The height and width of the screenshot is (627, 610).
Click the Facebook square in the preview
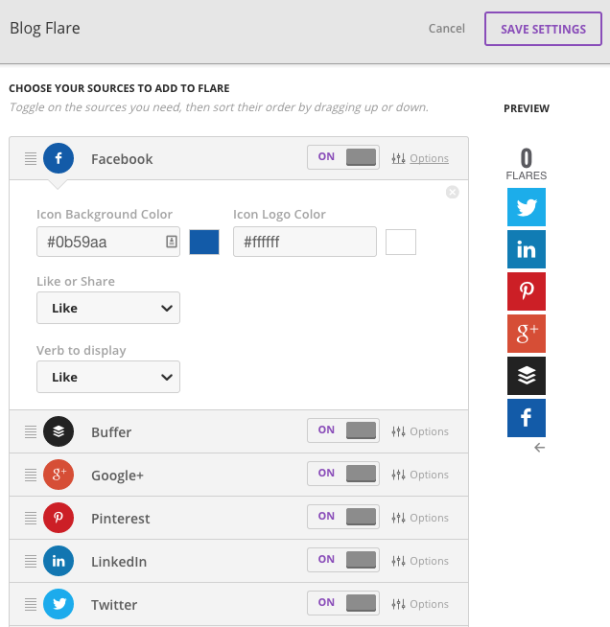(x=526, y=418)
